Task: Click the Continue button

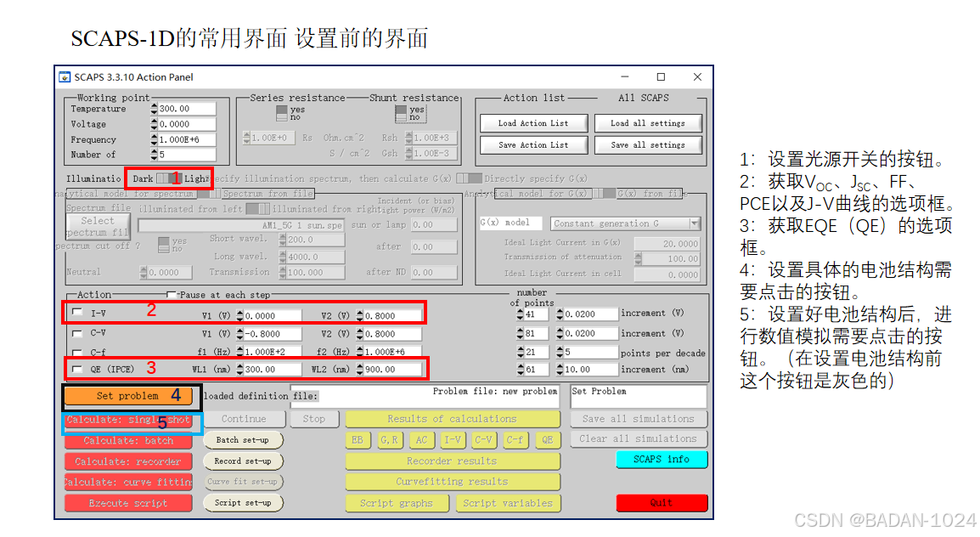Action: (244, 419)
